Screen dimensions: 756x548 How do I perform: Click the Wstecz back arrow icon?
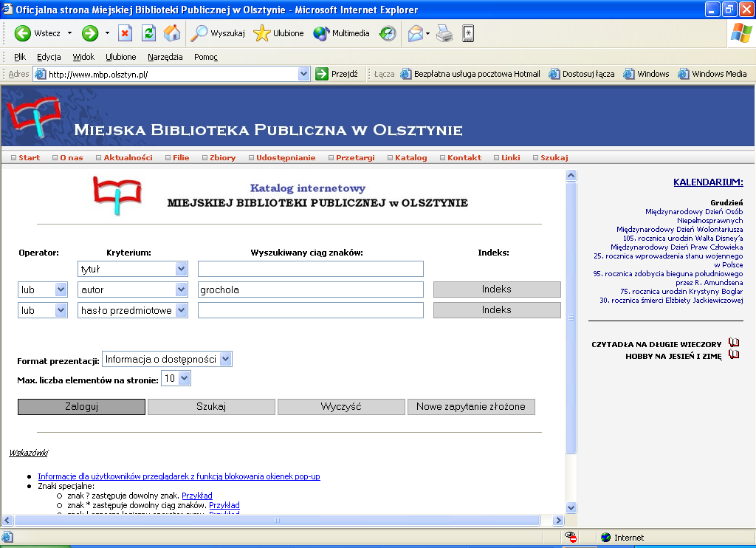(23, 33)
